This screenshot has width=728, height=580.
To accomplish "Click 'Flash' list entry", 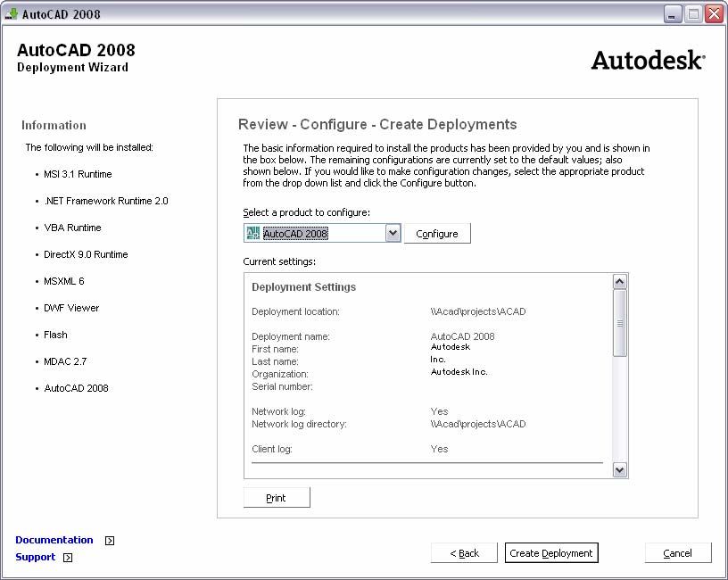I will (55, 335).
